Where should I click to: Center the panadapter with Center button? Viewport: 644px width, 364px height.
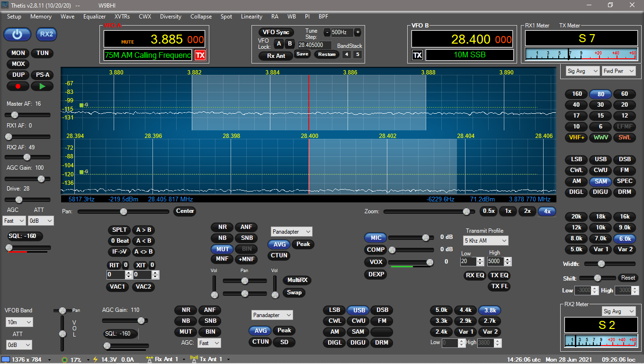[185, 211]
